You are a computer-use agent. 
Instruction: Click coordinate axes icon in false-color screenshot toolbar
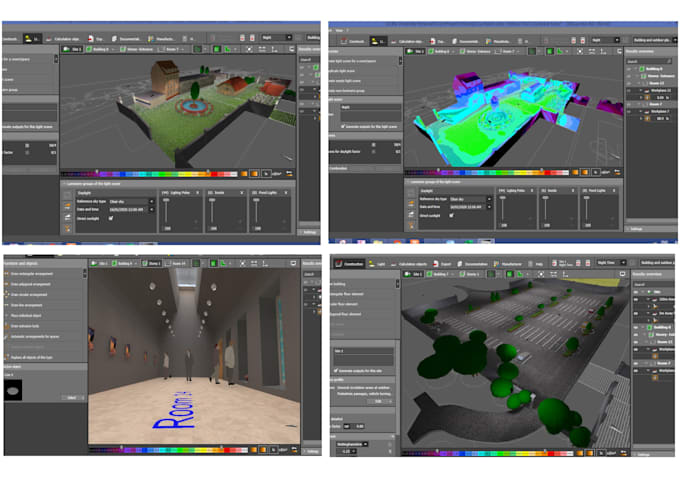point(603,51)
